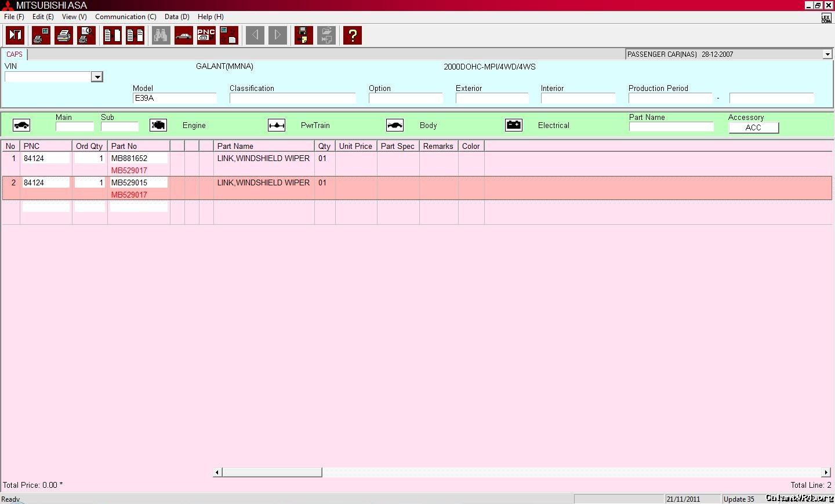Click the PNC column header

(x=46, y=146)
